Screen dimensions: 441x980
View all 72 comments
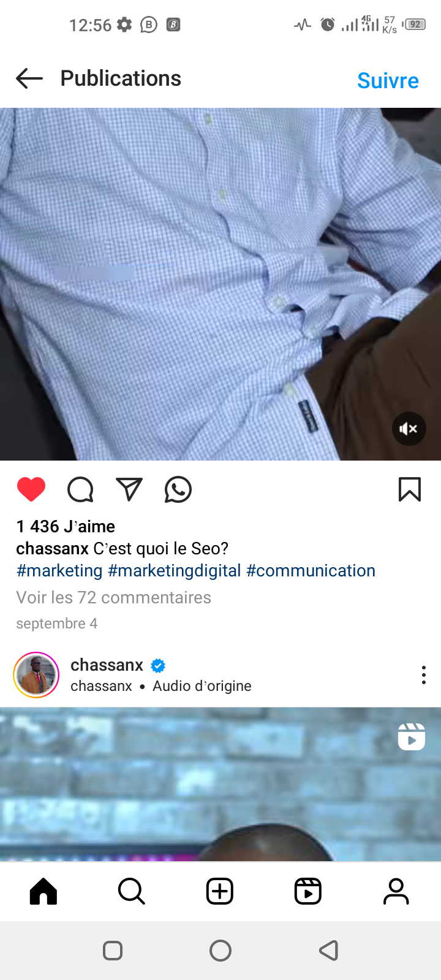113,597
